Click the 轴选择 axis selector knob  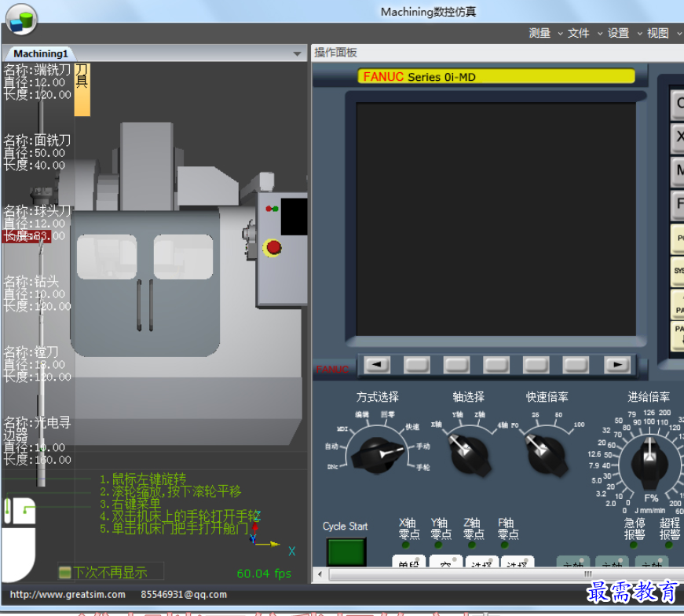tap(470, 455)
